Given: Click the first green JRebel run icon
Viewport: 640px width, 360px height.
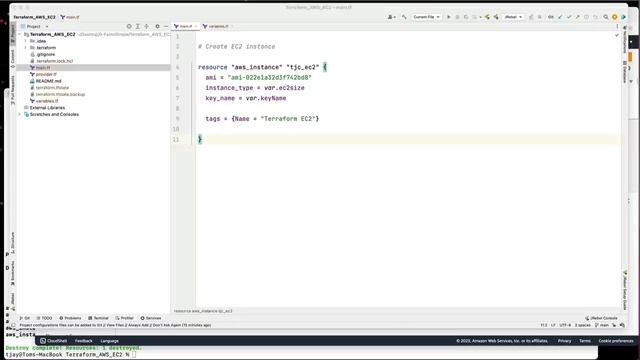Looking at the screenshot, I should click(x=487, y=17).
